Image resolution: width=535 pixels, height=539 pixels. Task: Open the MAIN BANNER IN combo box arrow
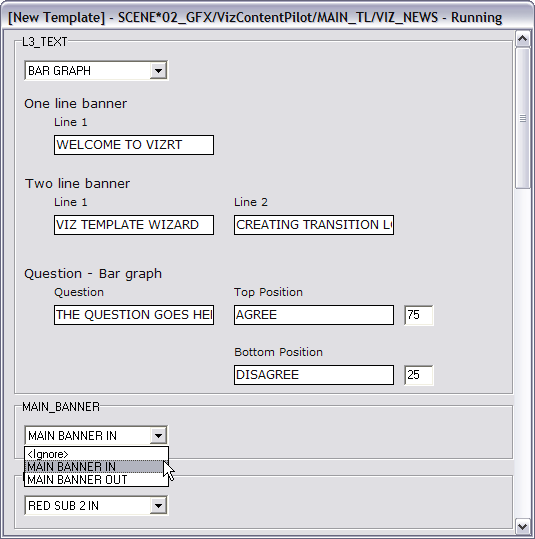158,436
